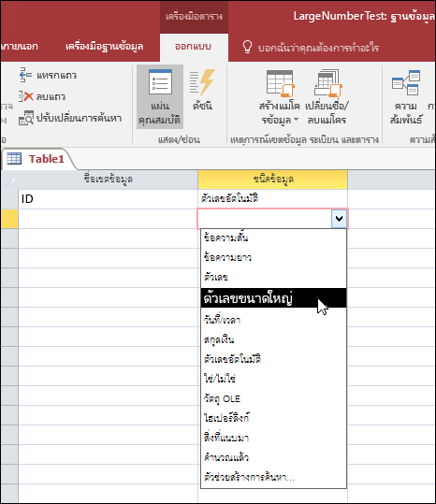
Task: Click the Table1 tab datasheet icon
Action: click(x=14, y=158)
